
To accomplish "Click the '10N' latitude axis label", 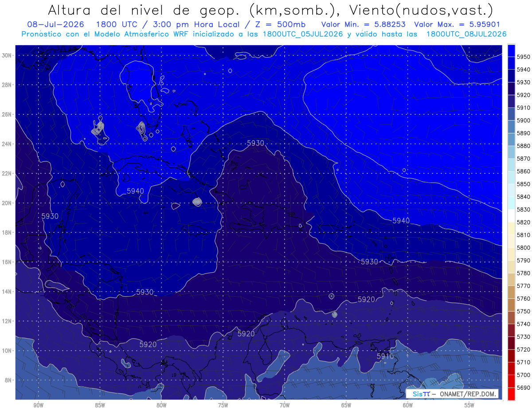I will 7,351.
